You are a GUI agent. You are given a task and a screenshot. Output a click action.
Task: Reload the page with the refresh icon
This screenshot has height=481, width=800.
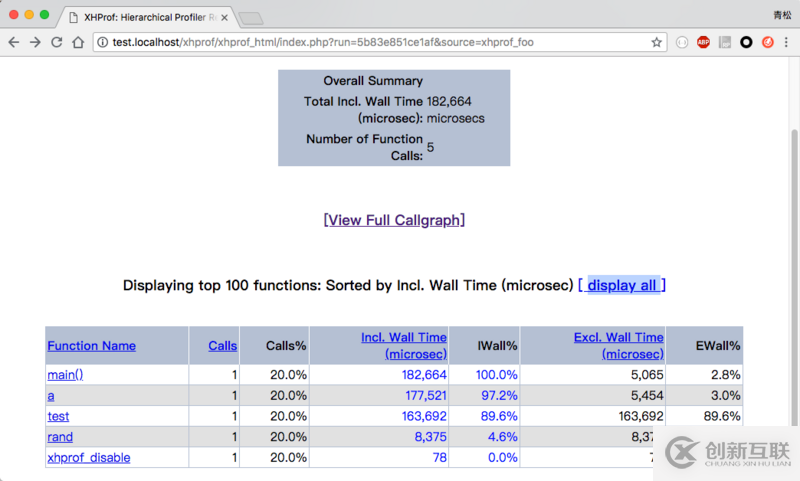click(x=57, y=42)
